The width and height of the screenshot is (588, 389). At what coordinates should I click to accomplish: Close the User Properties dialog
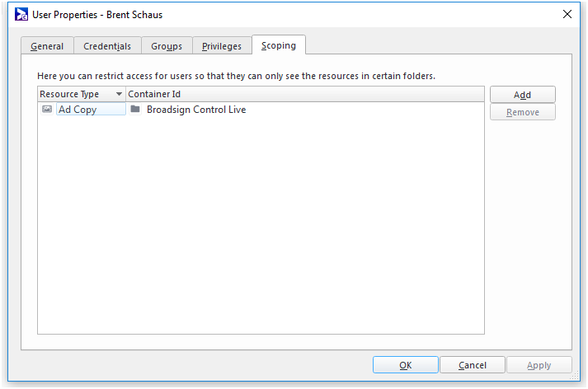(x=567, y=14)
